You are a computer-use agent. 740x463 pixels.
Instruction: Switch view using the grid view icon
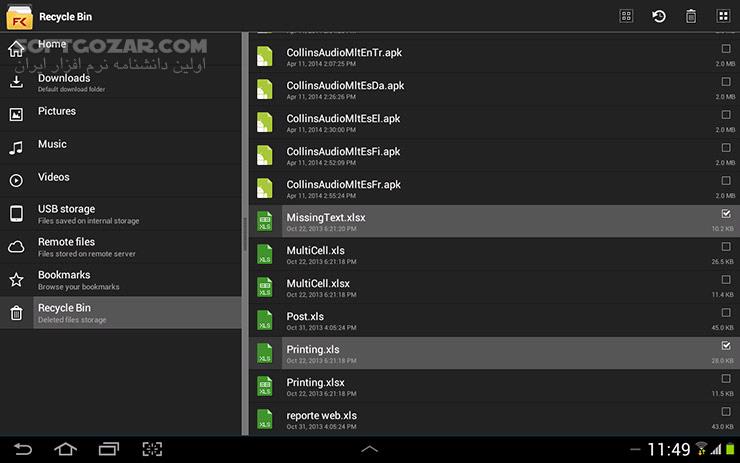(x=723, y=16)
